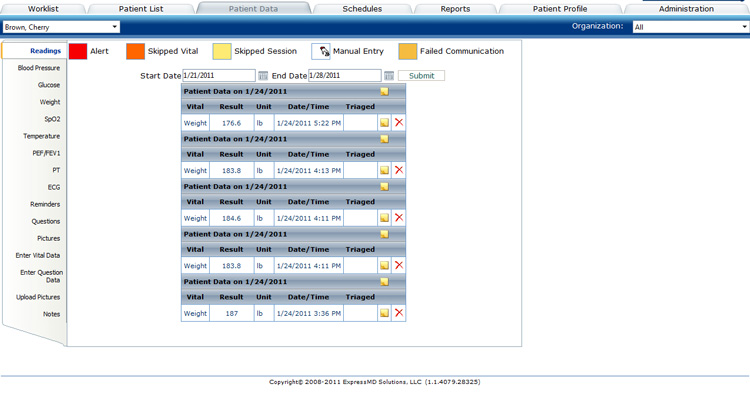
Task: Open Blood Pressure in the side menu
Action: pos(39,68)
